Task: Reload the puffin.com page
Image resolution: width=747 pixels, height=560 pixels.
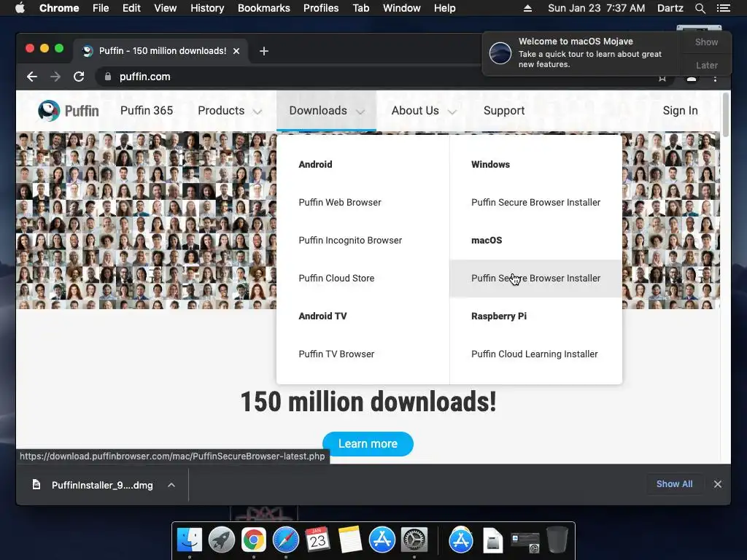Action: [79, 77]
